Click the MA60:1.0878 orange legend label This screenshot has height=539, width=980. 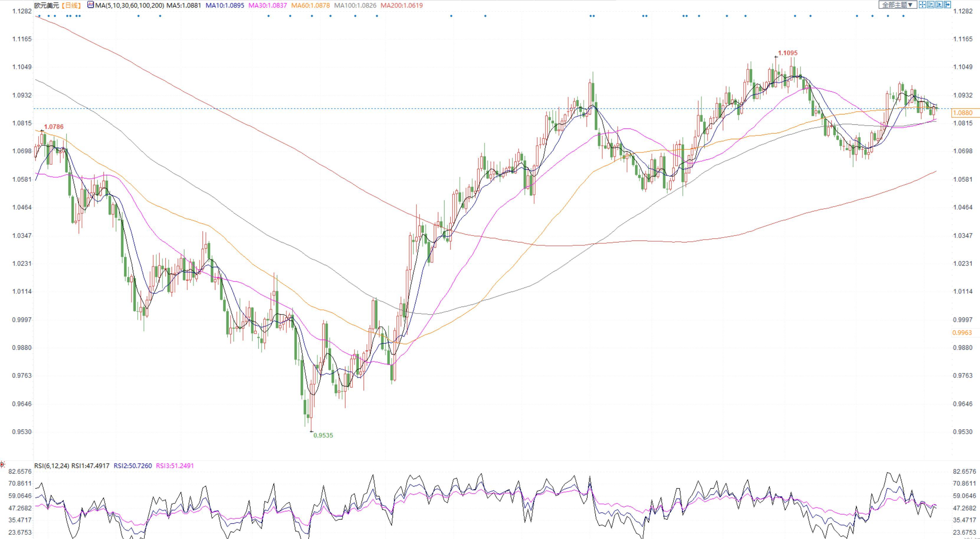point(311,5)
